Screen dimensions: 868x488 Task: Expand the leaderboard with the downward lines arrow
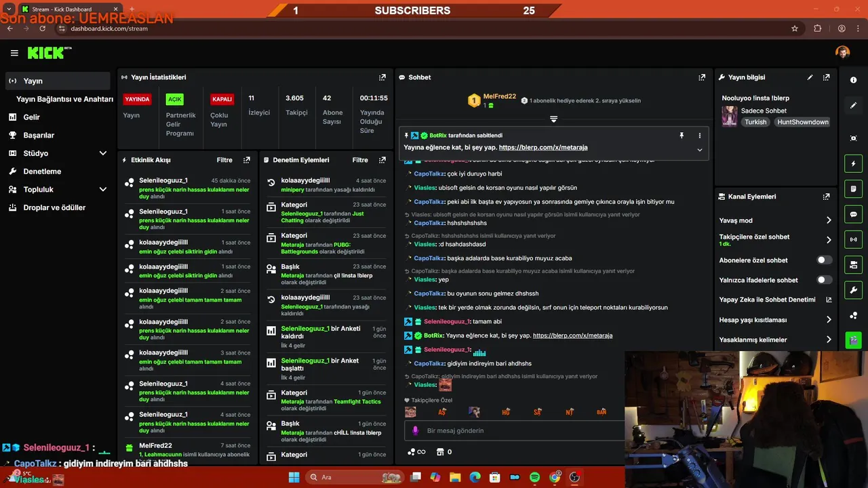[553, 119]
